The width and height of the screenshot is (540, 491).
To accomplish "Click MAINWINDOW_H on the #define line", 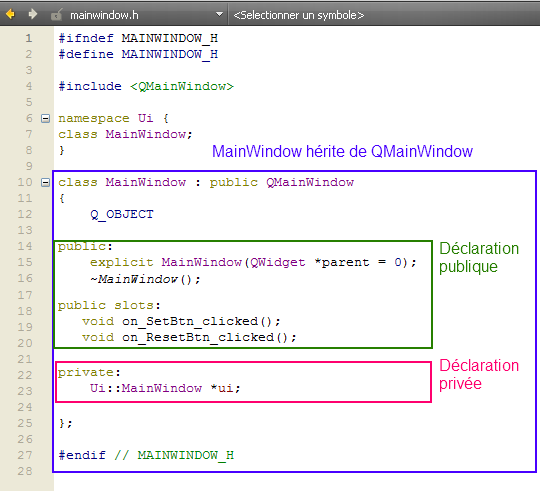I will coord(170,54).
